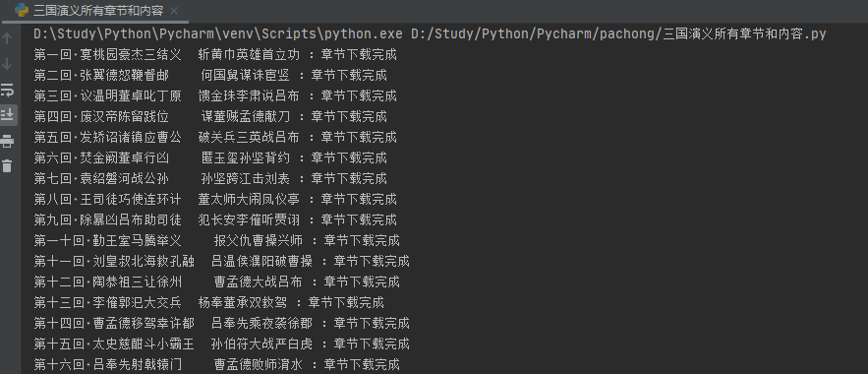Click the 第十二回·陶恭祖三让徐州 output line
Image resolution: width=868 pixels, height=374 pixels.
[x=216, y=281]
